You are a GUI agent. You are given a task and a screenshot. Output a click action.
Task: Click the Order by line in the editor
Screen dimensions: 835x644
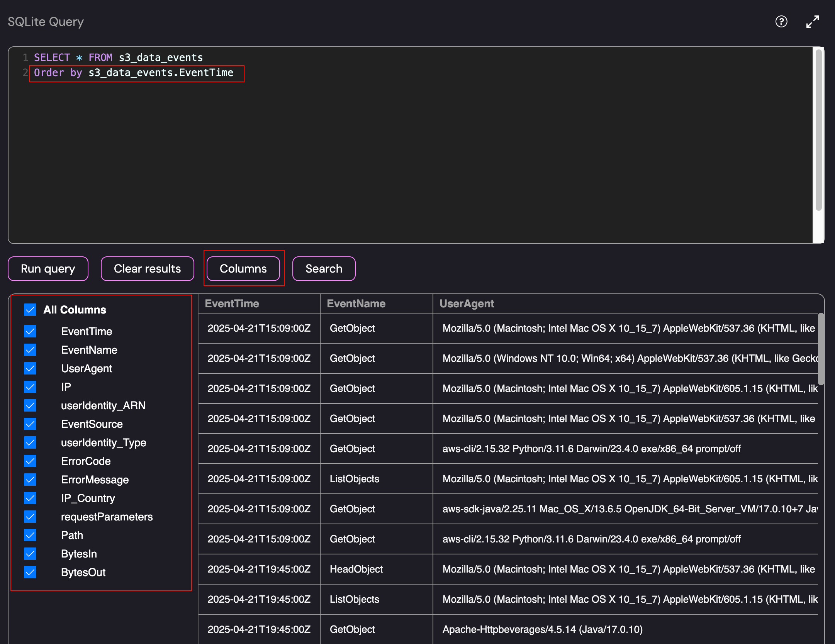[134, 73]
